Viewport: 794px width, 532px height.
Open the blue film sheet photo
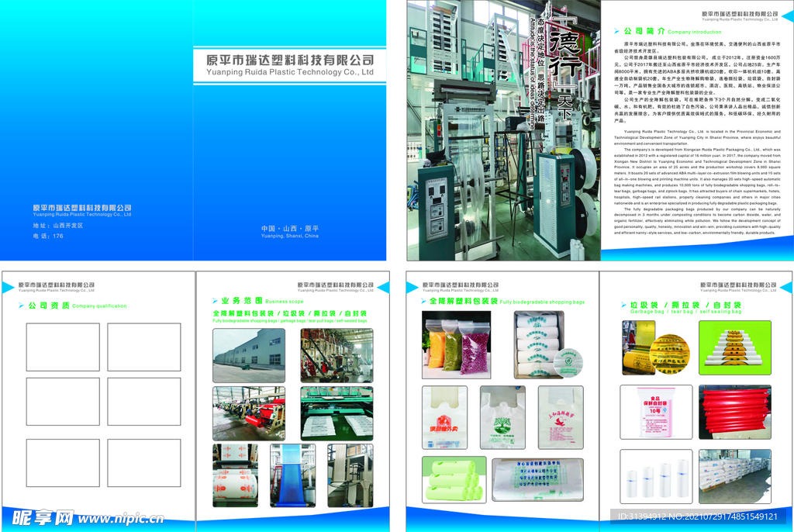point(292,475)
